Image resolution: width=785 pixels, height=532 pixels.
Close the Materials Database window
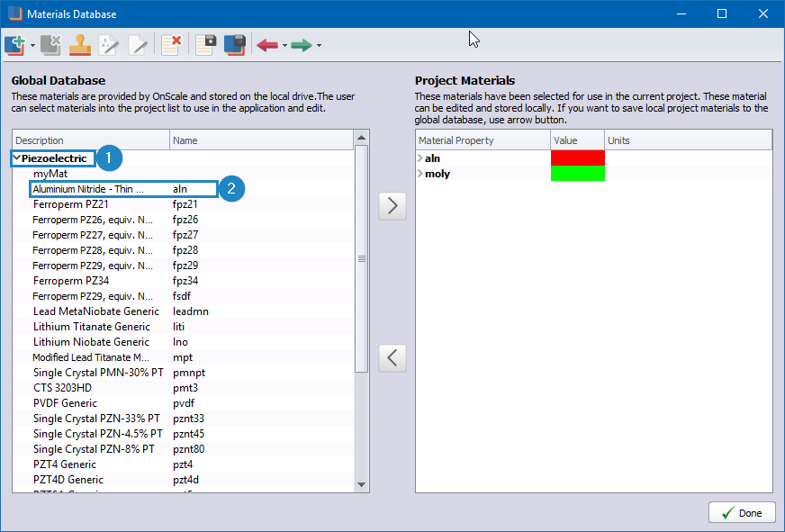pos(763,14)
